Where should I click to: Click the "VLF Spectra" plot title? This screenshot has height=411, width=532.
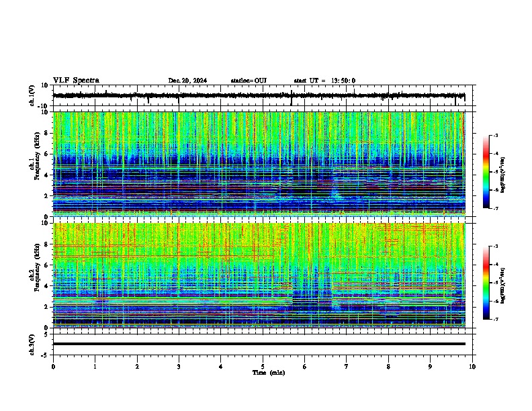[76, 81]
